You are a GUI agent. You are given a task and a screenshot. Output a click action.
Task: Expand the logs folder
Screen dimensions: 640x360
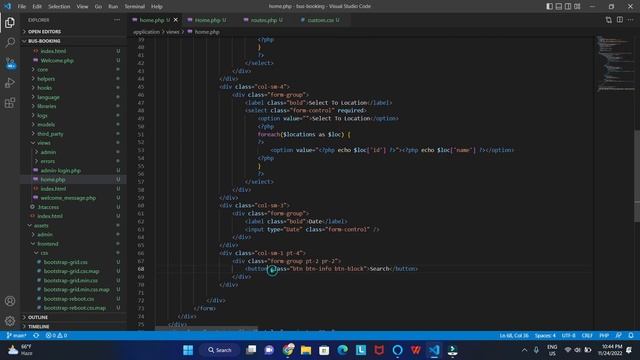42,116
